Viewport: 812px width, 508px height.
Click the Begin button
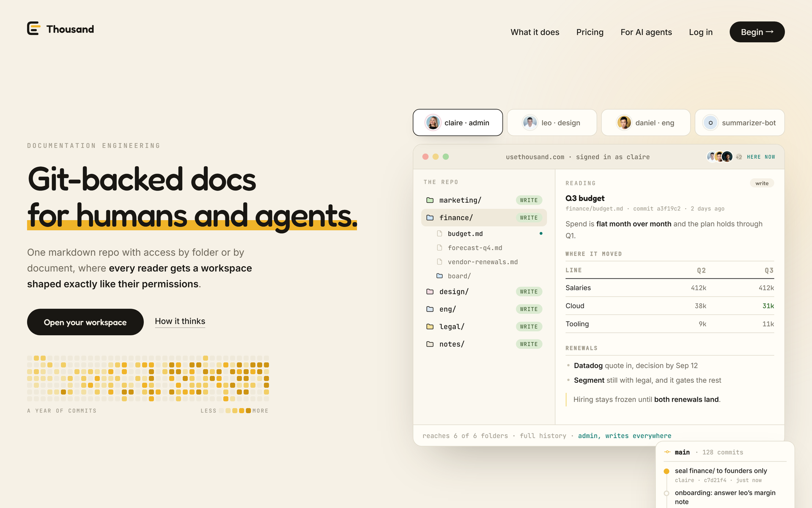click(x=757, y=32)
